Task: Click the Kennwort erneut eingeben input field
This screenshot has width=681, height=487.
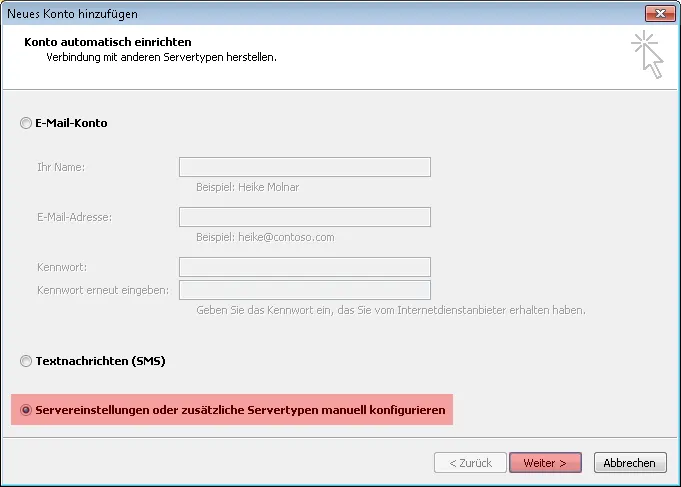Action: click(305, 290)
